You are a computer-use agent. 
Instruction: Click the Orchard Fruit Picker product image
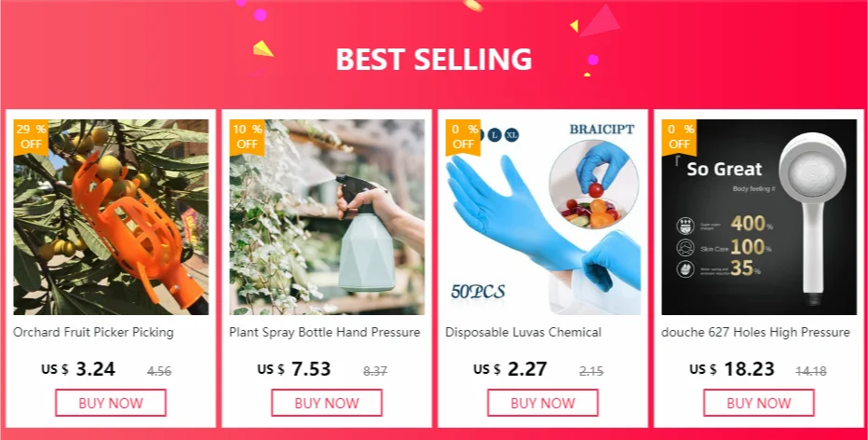[111, 217]
